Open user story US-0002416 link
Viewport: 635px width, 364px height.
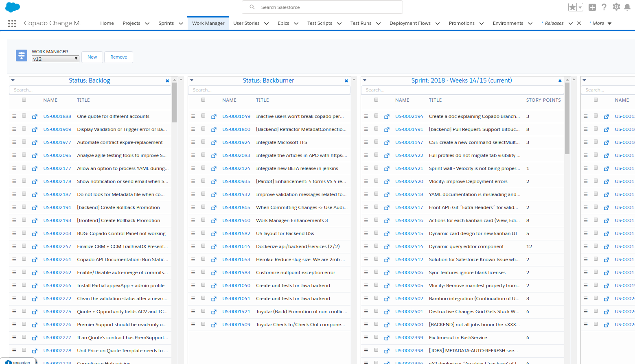409,220
